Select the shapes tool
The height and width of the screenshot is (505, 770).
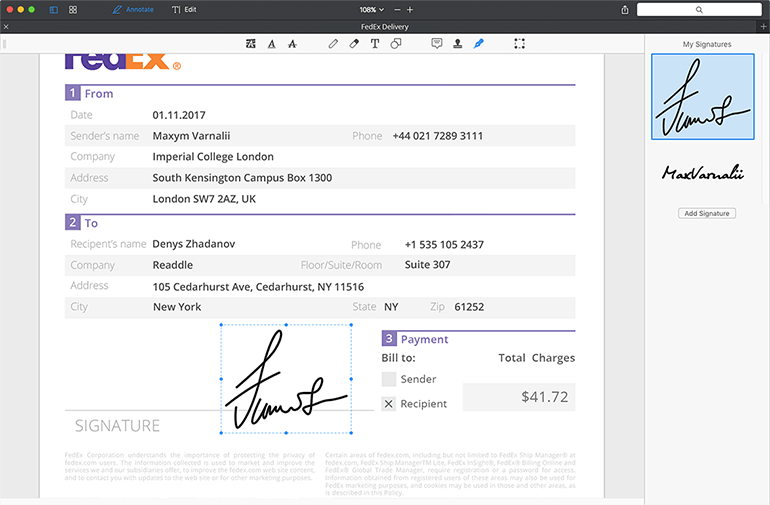point(396,44)
